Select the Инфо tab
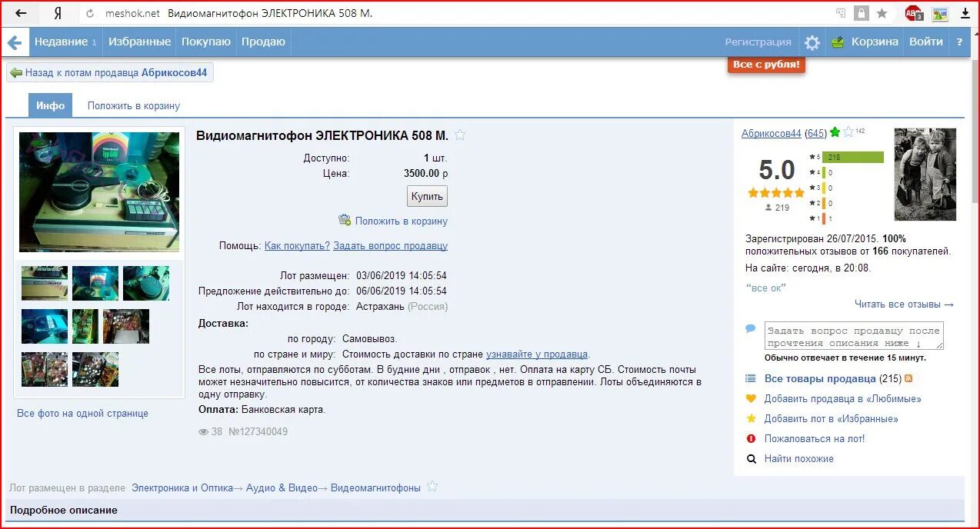This screenshot has height=529, width=980. (x=50, y=105)
